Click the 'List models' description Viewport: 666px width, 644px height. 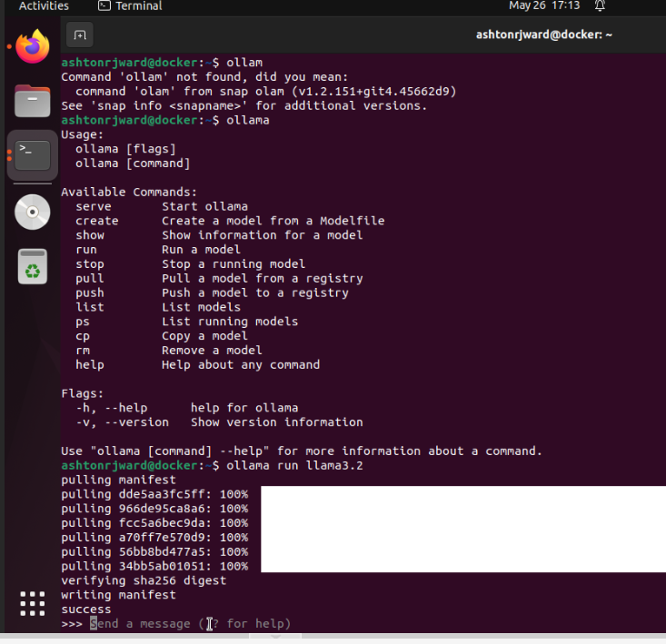201,307
